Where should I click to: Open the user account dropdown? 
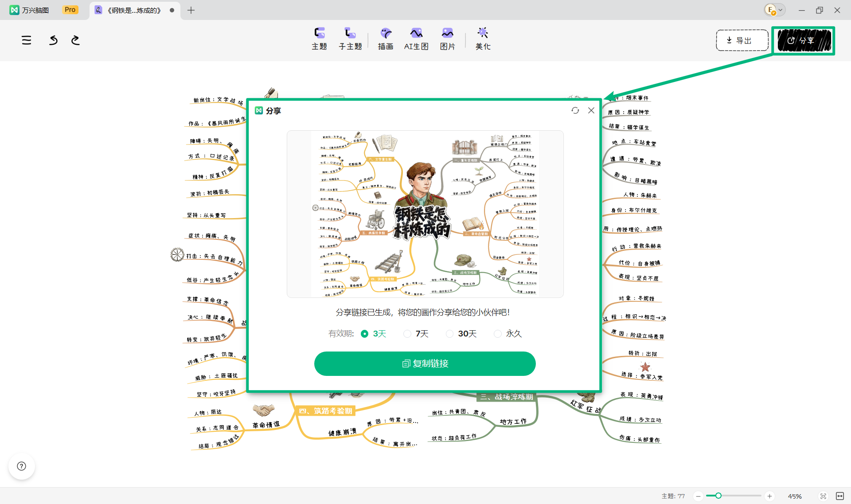coord(774,10)
